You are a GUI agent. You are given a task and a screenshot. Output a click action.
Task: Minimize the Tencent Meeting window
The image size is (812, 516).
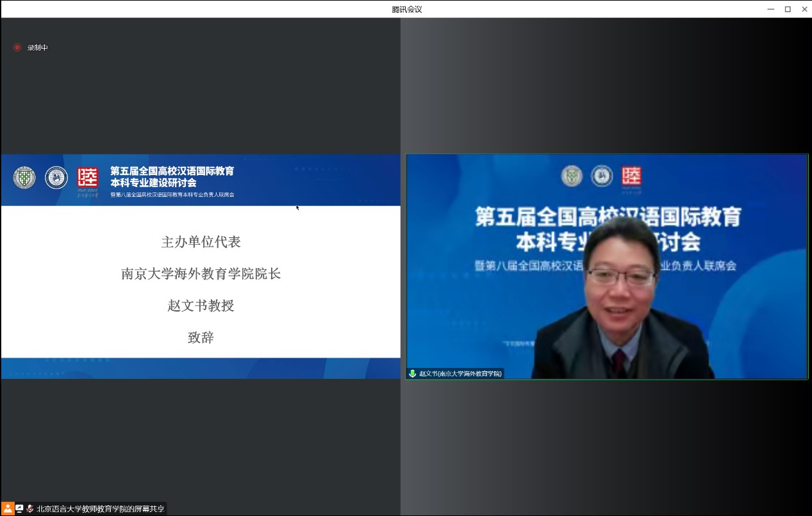coord(770,9)
